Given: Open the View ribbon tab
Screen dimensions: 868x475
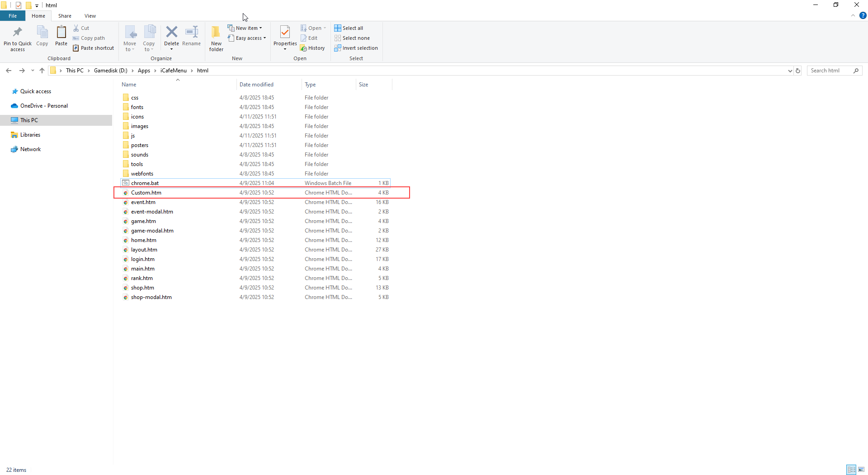Looking at the screenshot, I should [90, 16].
